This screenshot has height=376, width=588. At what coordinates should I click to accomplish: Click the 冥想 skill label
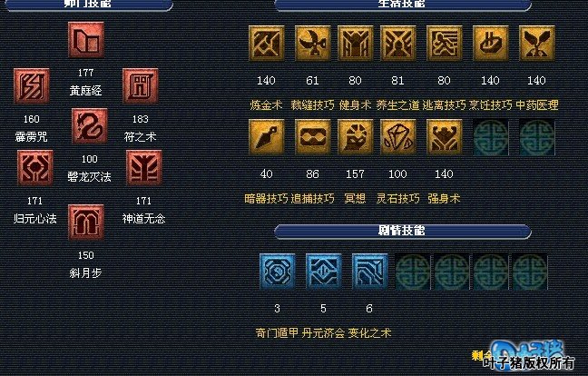[355, 199]
